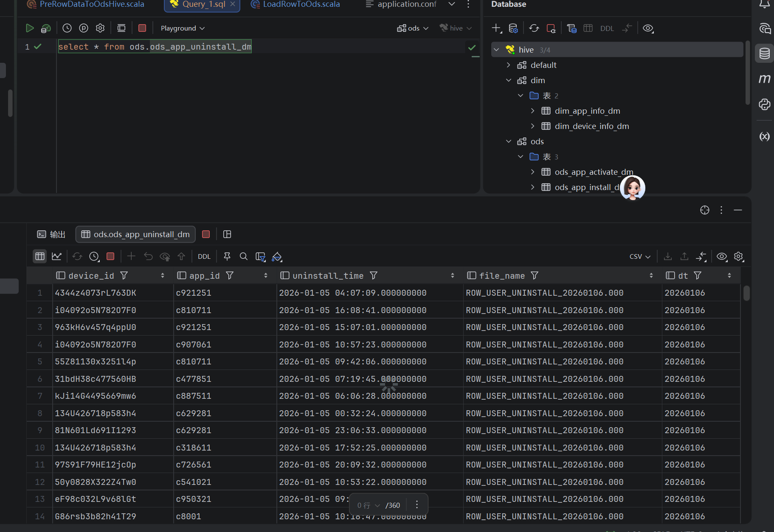Filter the dt column
The height and width of the screenshot is (532, 774).
pos(698,276)
